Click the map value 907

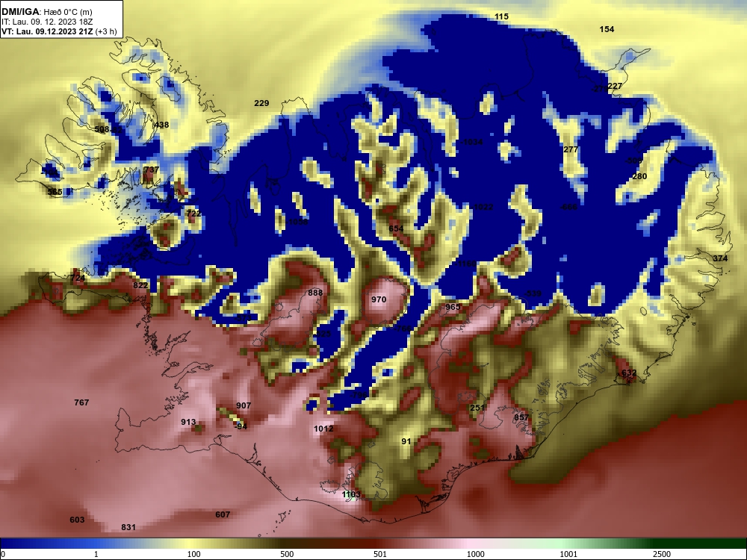[x=244, y=405]
